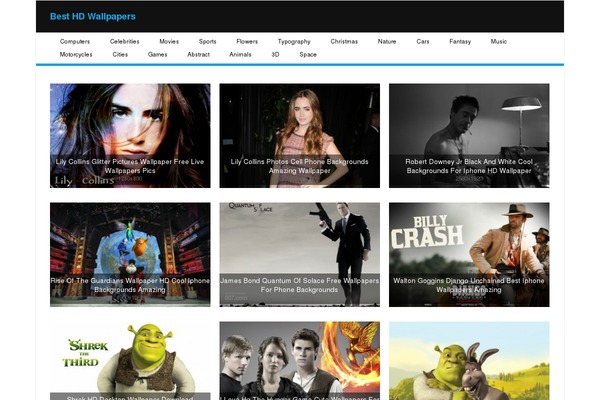Click the 'Lily Collins Photos Cell Phone' caption
The height and width of the screenshot is (400, 600).
coord(300,166)
